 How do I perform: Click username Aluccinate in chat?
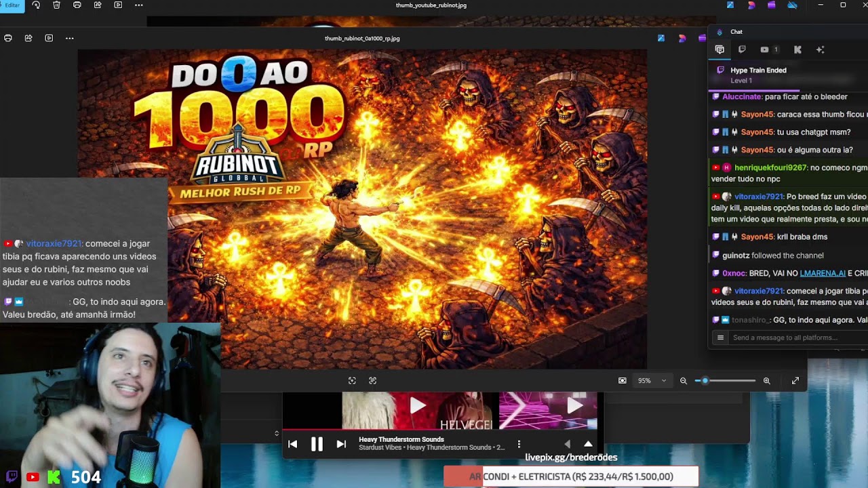742,97
